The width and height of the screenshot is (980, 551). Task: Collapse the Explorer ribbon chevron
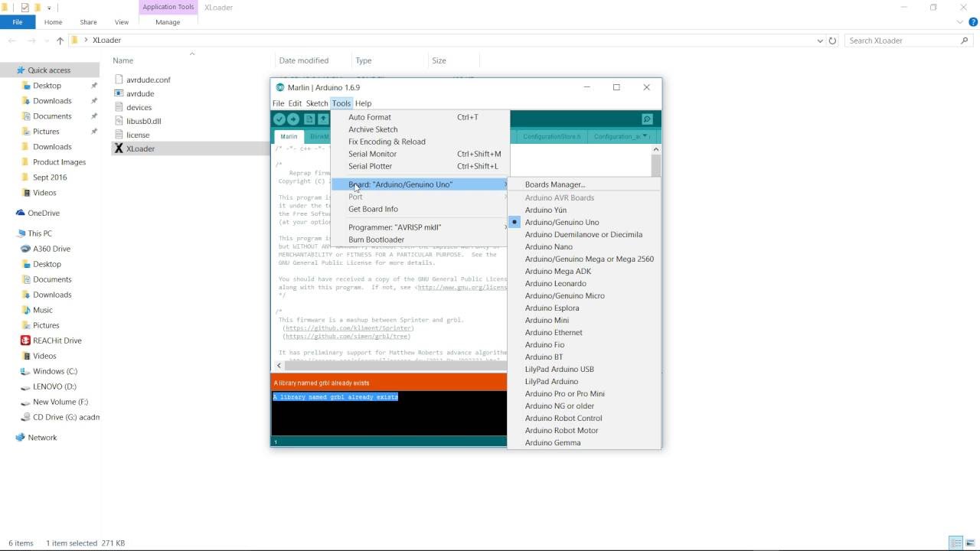click(960, 22)
